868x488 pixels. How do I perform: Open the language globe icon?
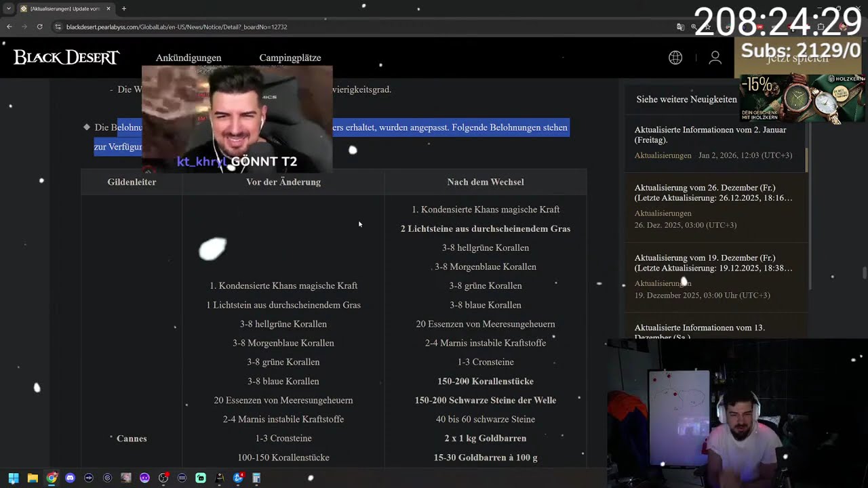(x=675, y=58)
